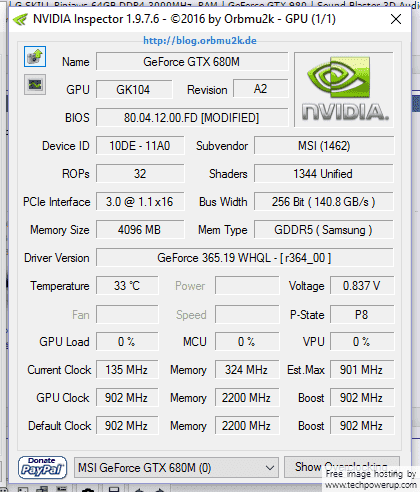
Task: Click the PCIe Interface label
Action: pos(56,202)
